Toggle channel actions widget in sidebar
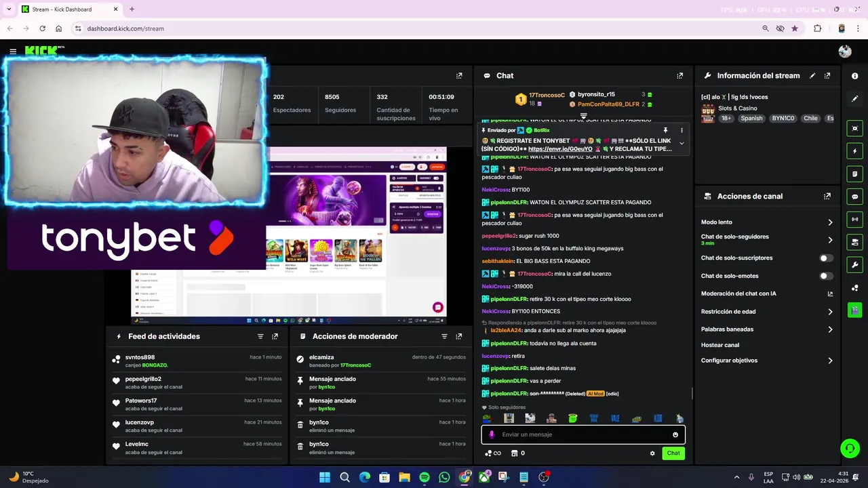 tap(854, 242)
